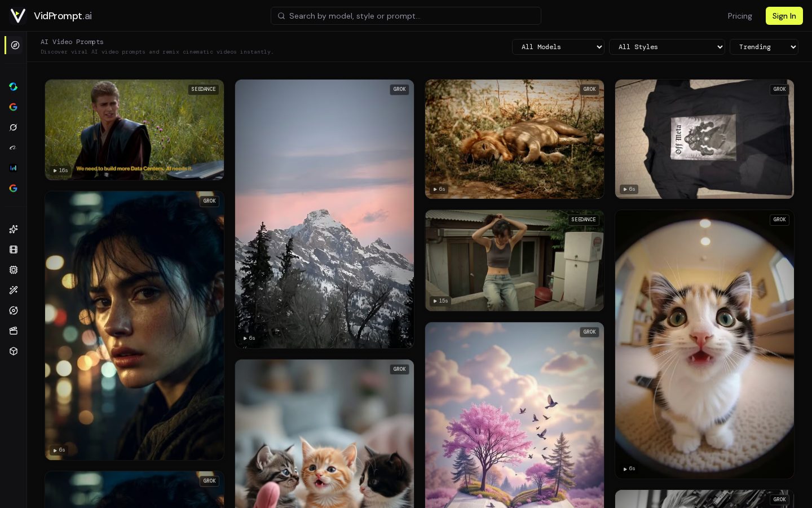812x508 pixels.
Task: Click the AI Video Prompts heading
Action: coord(72,42)
